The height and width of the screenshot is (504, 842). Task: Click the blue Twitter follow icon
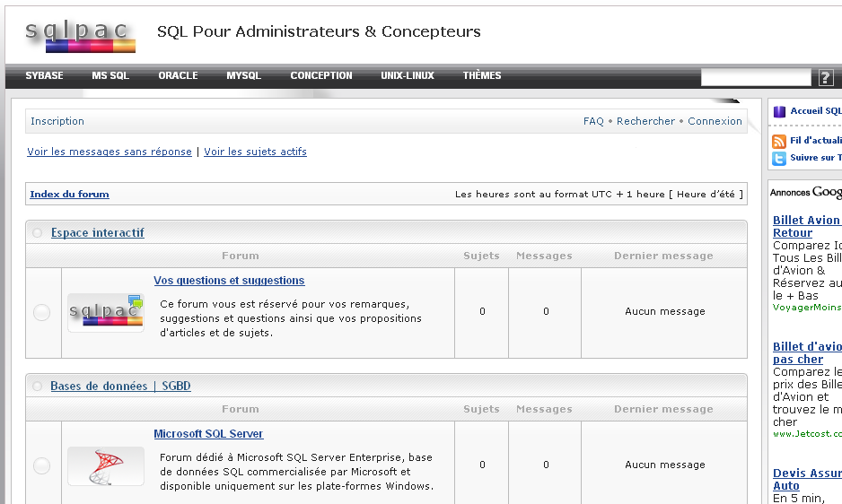779,158
